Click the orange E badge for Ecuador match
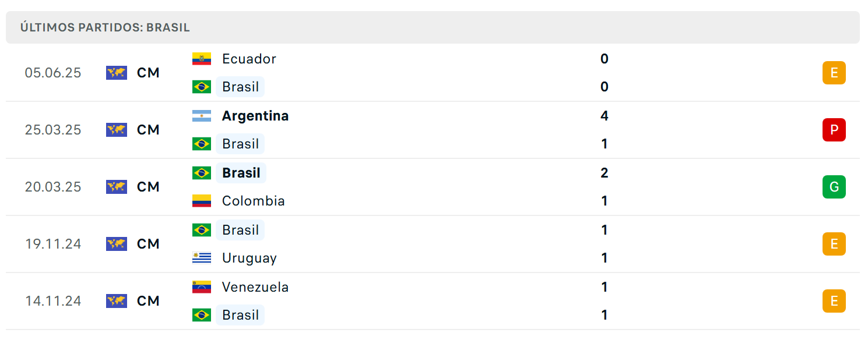 click(834, 73)
